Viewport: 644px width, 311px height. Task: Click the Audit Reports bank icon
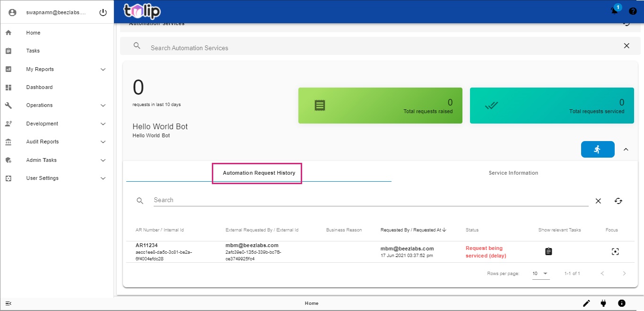[8, 142]
